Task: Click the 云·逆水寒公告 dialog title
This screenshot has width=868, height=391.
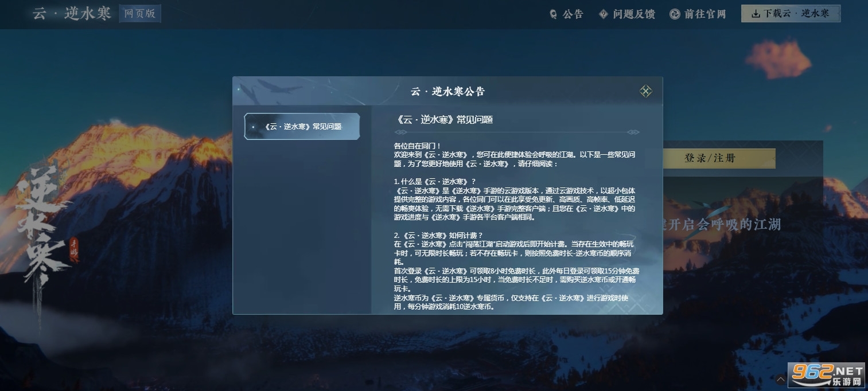Action: pyautogui.click(x=447, y=92)
